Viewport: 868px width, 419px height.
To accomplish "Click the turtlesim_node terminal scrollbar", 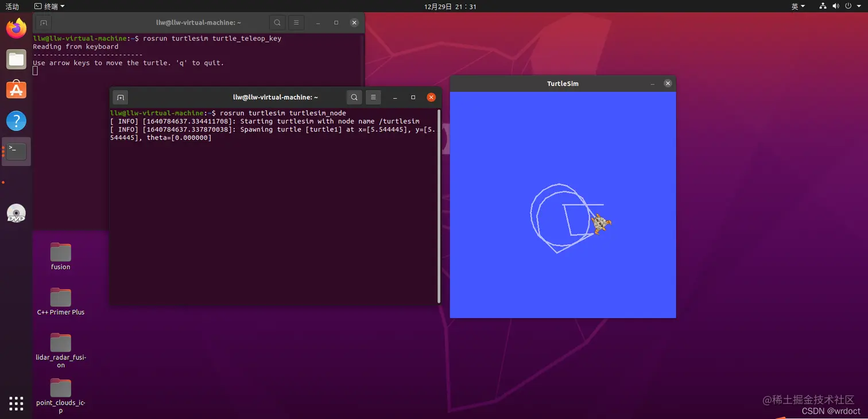I will [439, 207].
